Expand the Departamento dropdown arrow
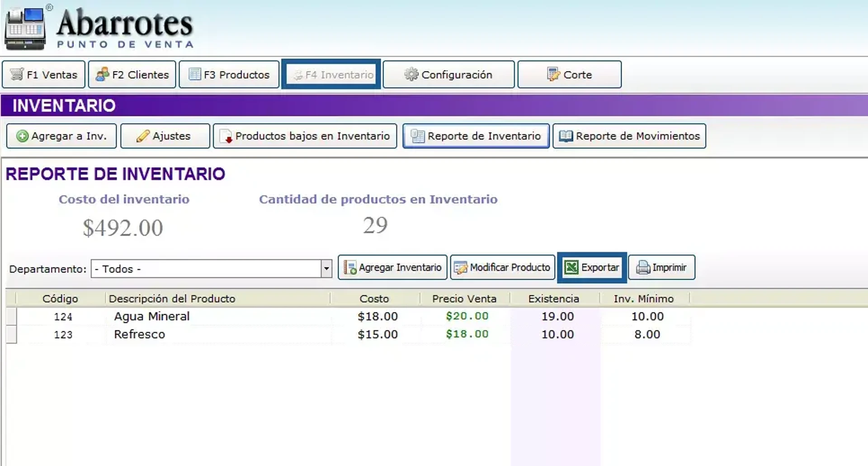 coord(326,269)
